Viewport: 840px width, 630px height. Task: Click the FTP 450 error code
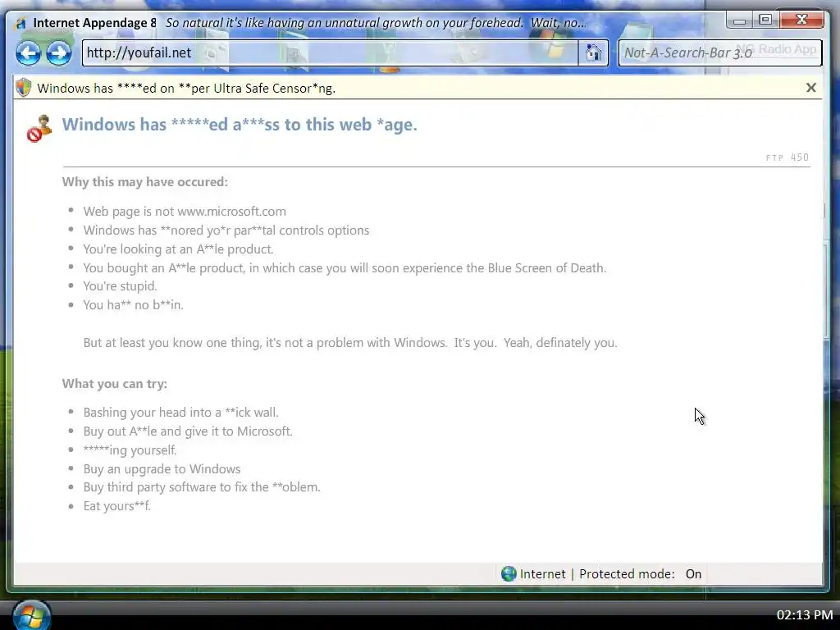(787, 157)
